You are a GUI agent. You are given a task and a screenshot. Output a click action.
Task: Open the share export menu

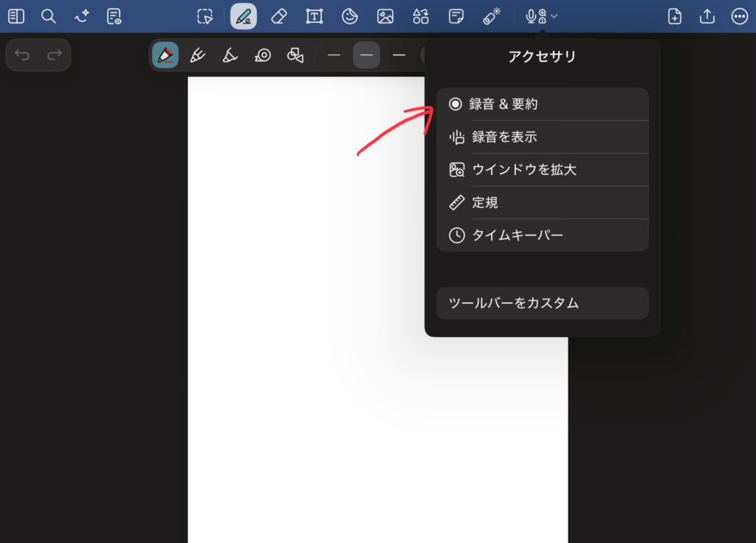[707, 16]
